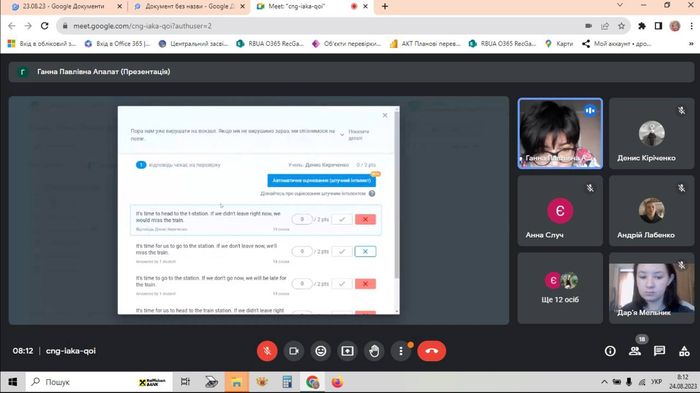This screenshot has height=393, width=700.
Task: Open Chrome profile avatar
Action: 675,26
